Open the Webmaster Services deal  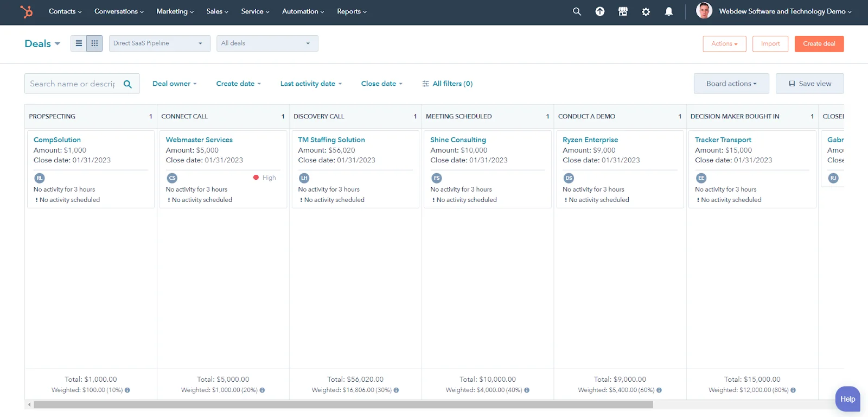click(199, 140)
